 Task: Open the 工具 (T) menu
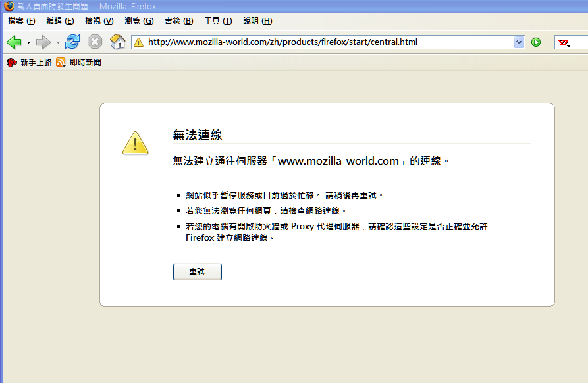(x=218, y=21)
